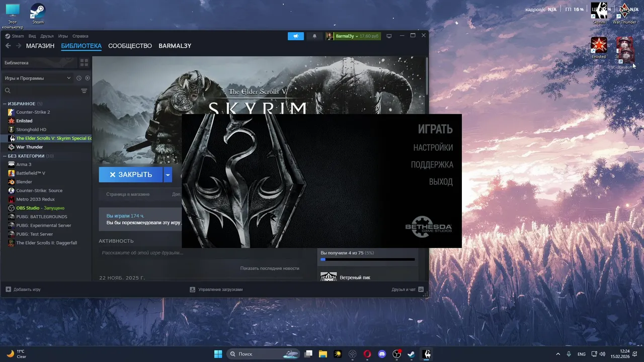Click Windows taskbar search box 'Поиск'
Viewport: 644px width, 362px height.
263,354
